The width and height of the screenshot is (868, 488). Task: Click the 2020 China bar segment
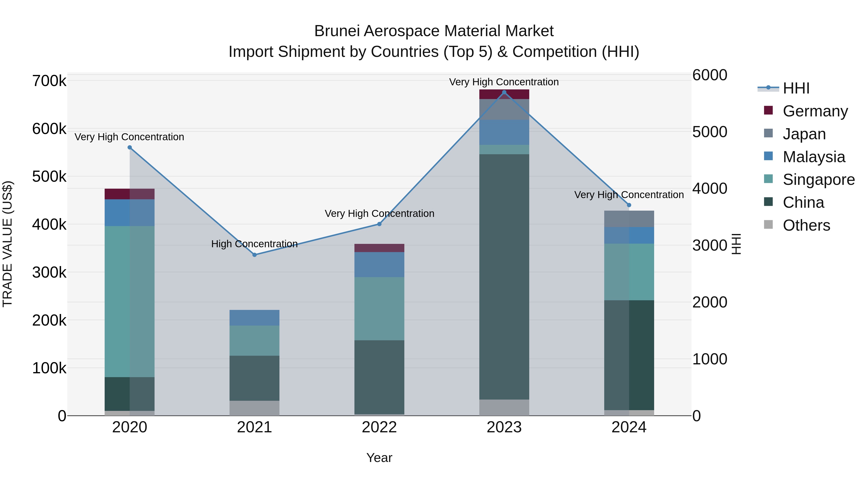coord(130,394)
